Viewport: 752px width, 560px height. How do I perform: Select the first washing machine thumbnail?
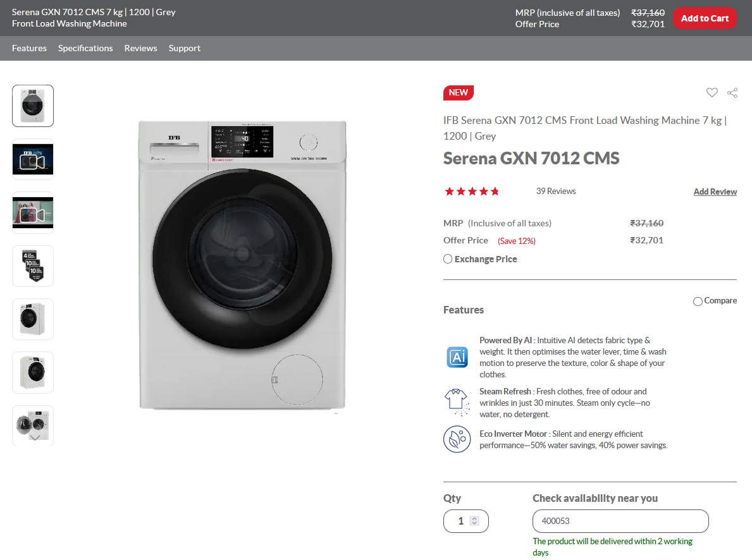click(33, 106)
